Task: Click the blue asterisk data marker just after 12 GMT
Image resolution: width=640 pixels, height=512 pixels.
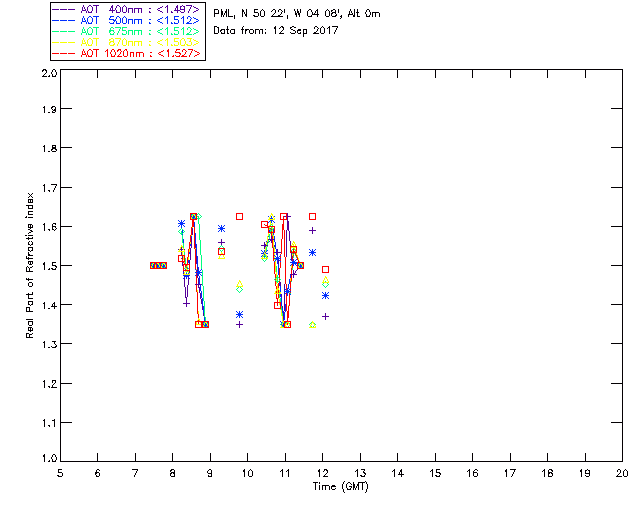Action: pyautogui.click(x=325, y=296)
